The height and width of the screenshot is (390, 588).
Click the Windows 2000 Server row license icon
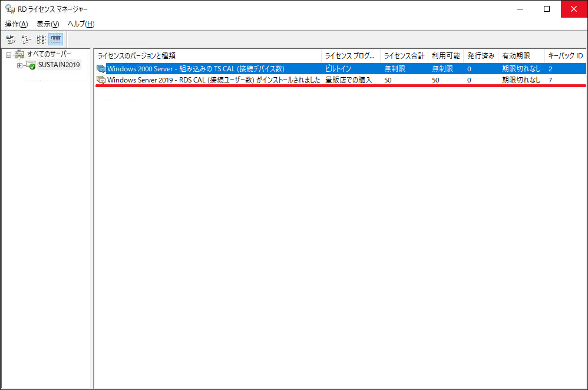101,69
